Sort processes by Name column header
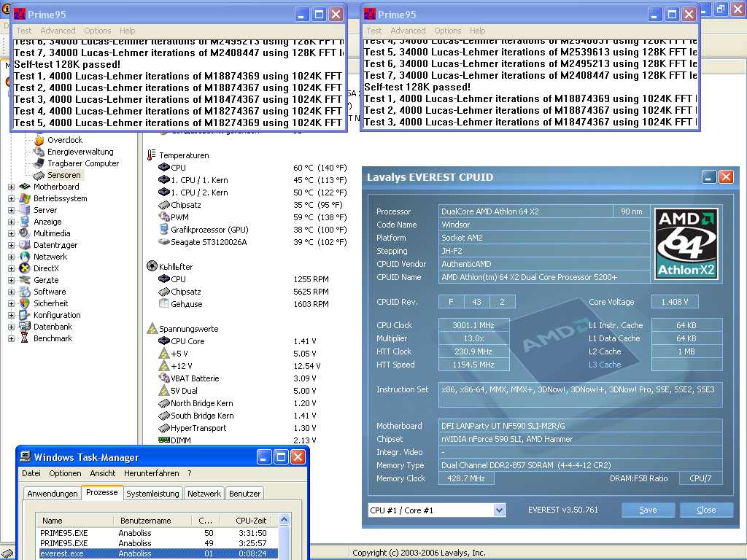Screen dimensions: 747x560 74,521
